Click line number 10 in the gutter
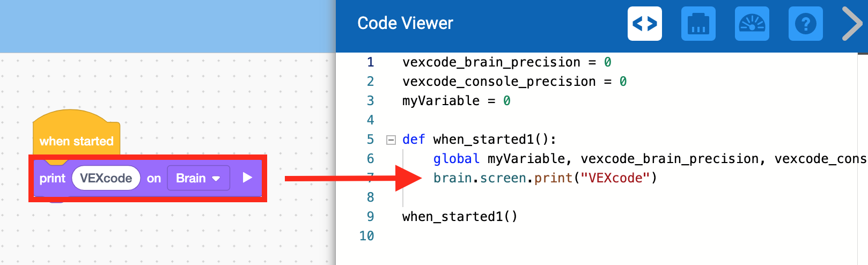Viewport: 868px width, 265px height. click(367, 236)
